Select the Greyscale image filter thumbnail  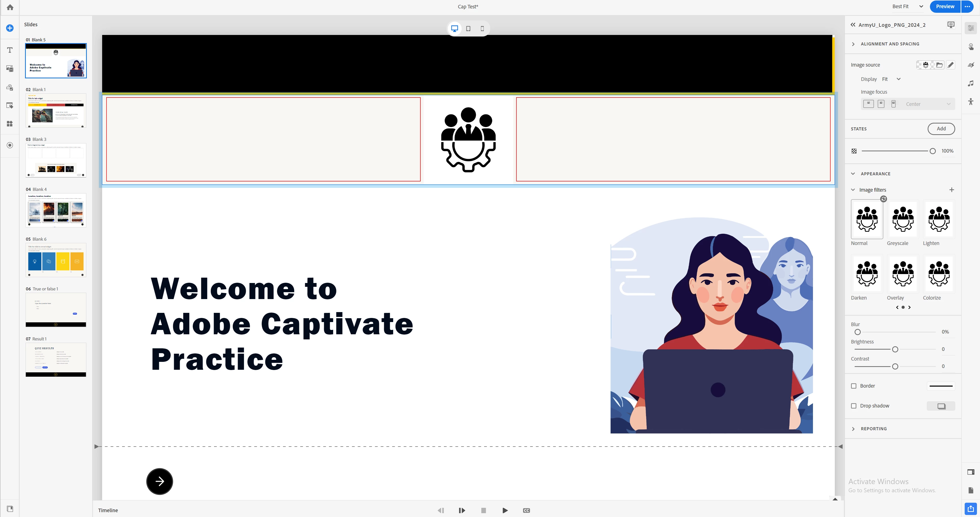(x=903, y=219)
